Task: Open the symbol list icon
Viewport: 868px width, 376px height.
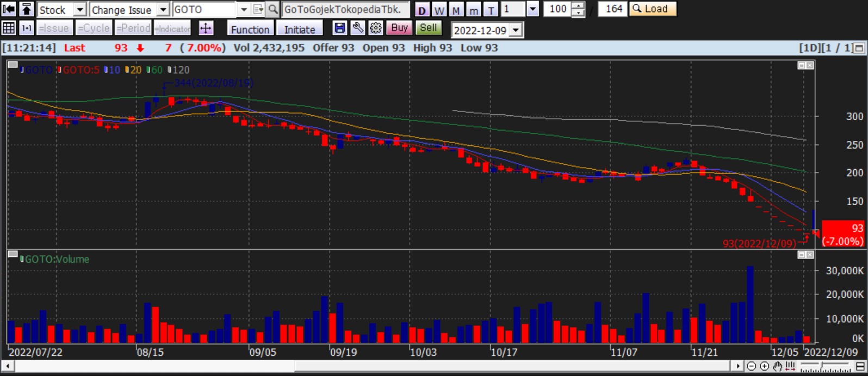Action: coord(258,10)
